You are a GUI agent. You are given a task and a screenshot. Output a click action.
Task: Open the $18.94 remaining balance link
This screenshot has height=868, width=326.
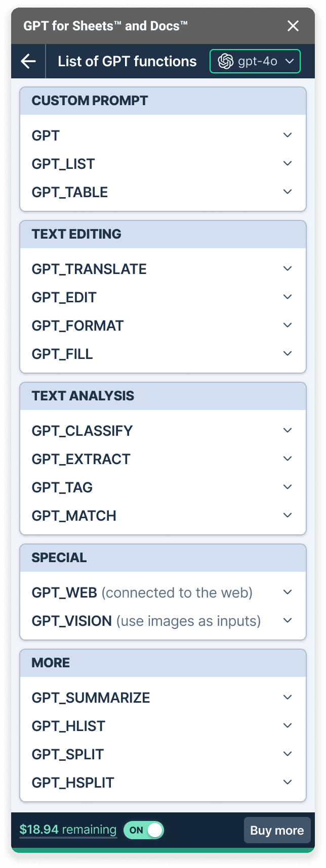click(68, 830)
